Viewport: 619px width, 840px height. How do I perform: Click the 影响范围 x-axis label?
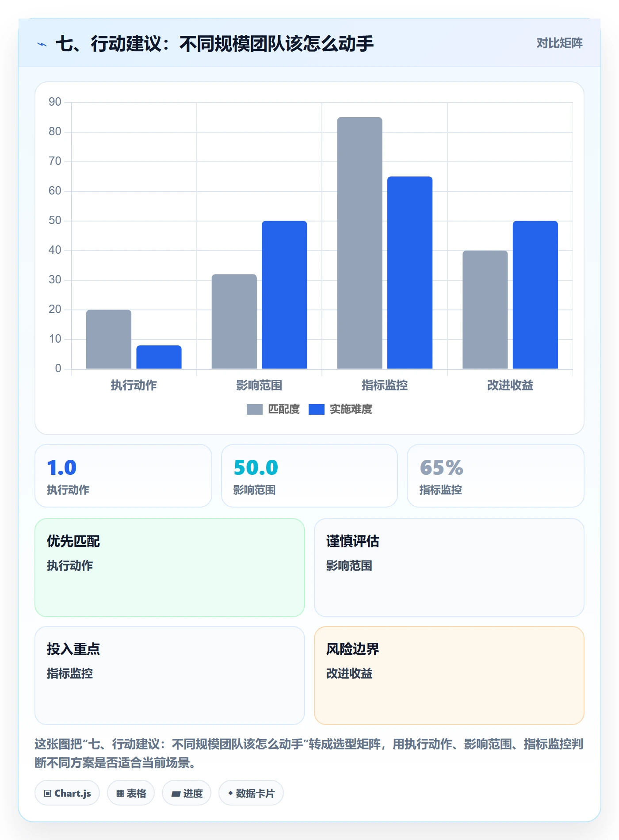click(259, 386)
